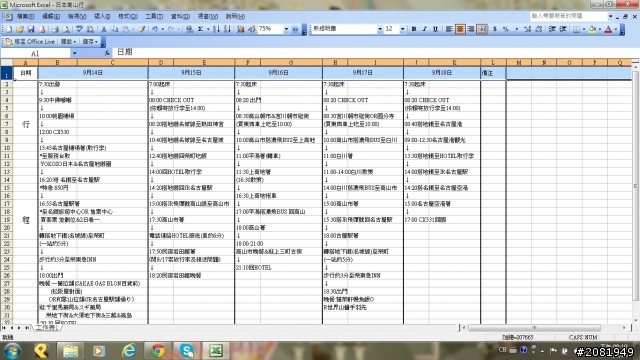Screen dimensions: 640x360
Task: Open the 開啟 dropdown on Office Live toolbar
Action: [68, 42]
